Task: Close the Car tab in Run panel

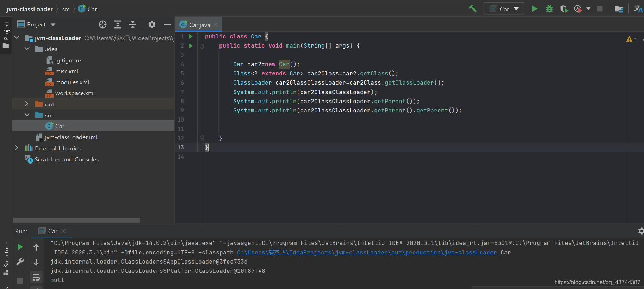Action: point(63,231)
